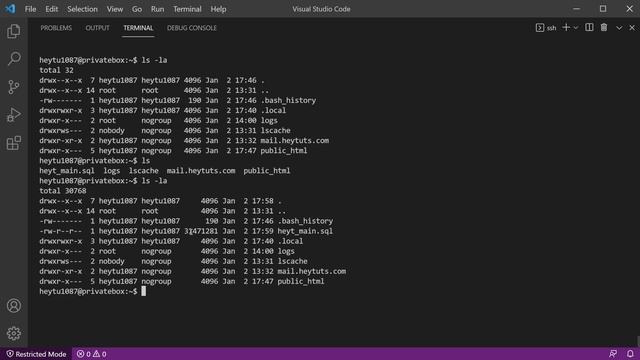Image resolution: width=640 pixels, height=360 pixels.
Task: Click the VS Code logo icon
Action: [10, 9]
